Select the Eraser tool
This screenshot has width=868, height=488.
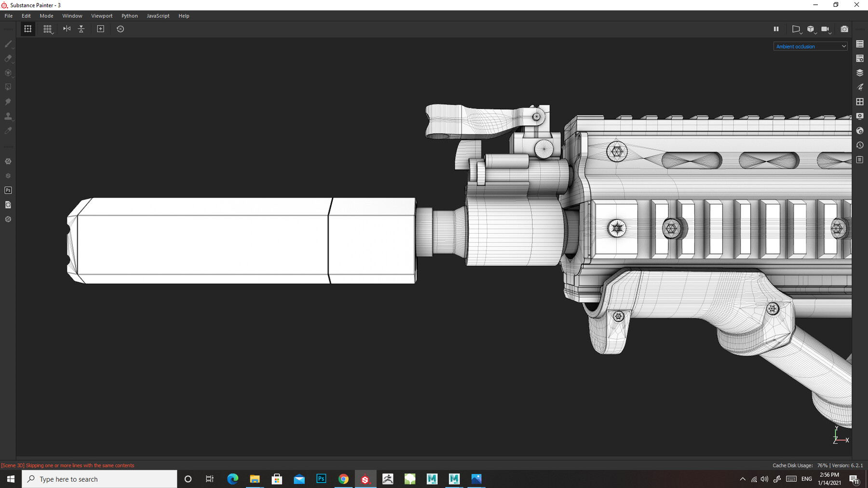pos(8,59)
